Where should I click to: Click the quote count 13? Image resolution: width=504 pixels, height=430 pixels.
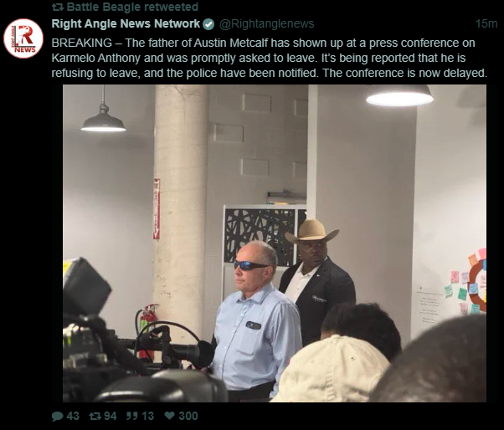click(x=147, y=416)
